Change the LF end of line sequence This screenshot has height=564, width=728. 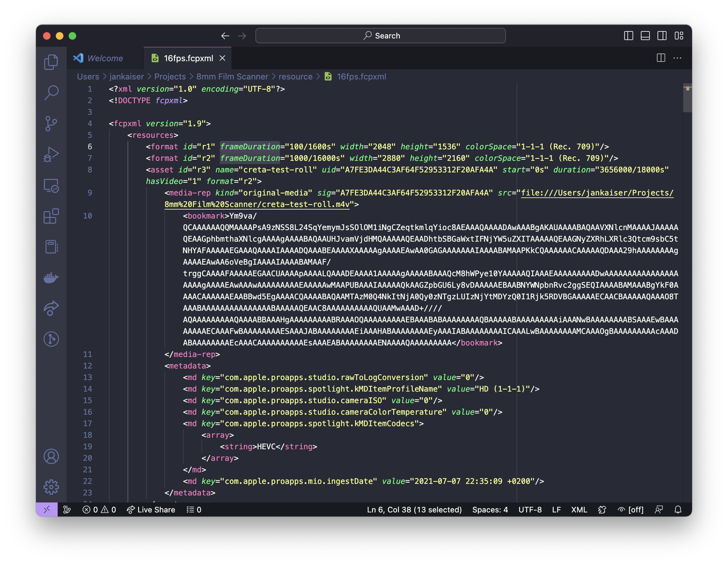[556, 510]
